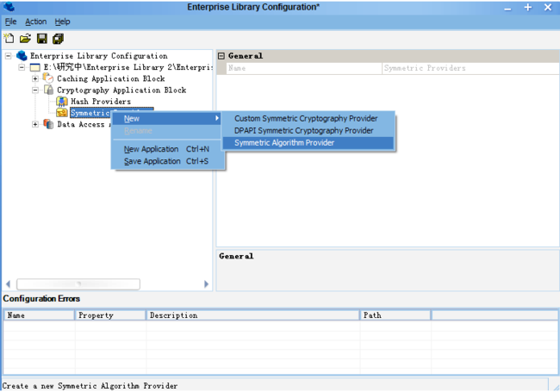Open the File menu
Viewport: 560px width, 392px height.
(x=10, y=22)
